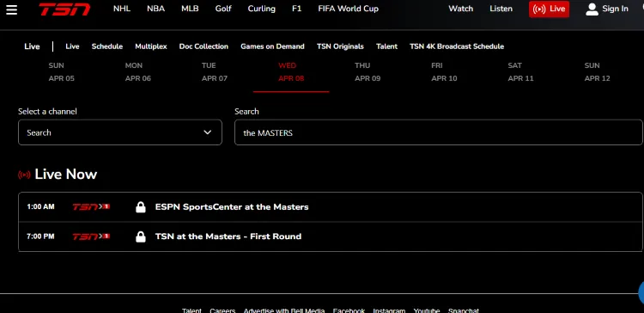Screen dimensions: 644x313
Task: Click the 1:00 AM time entry
Action: [40, 207]
